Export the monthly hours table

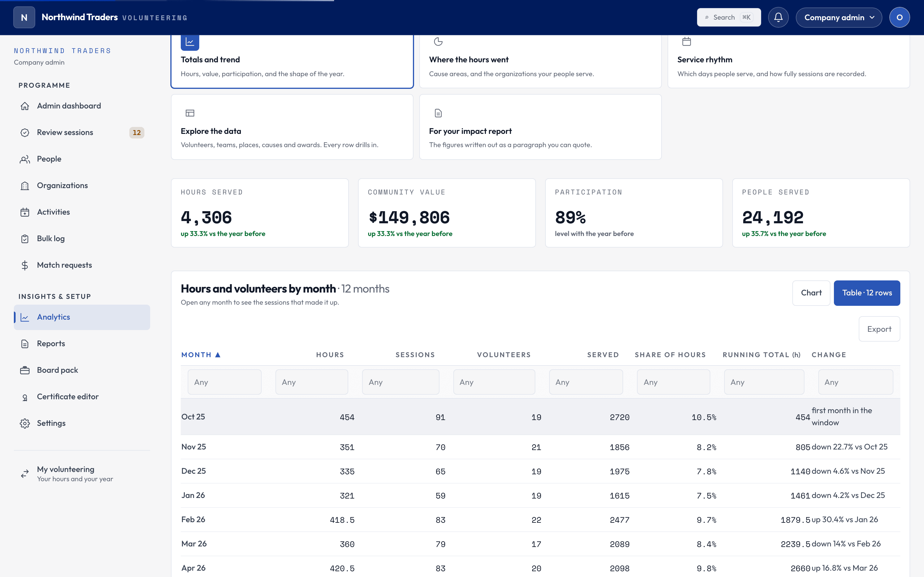pos(879,329)
